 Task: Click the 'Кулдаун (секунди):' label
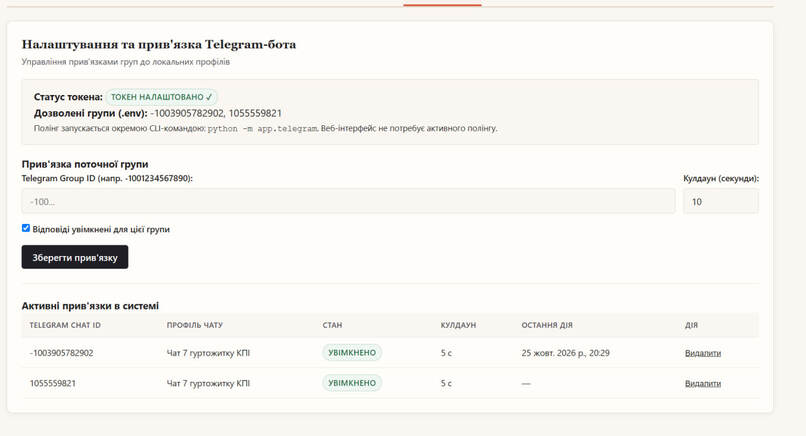pyautogui.click(x=721, y=178)
